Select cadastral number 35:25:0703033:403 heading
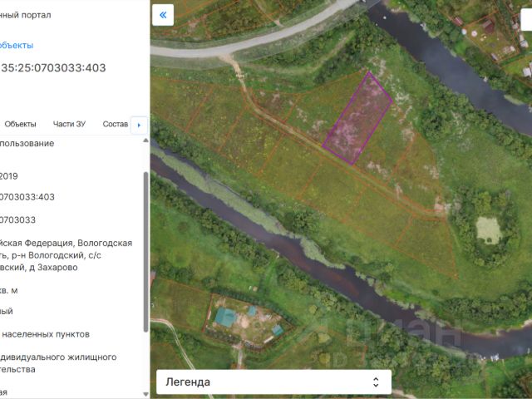 [x=53, y=68]
